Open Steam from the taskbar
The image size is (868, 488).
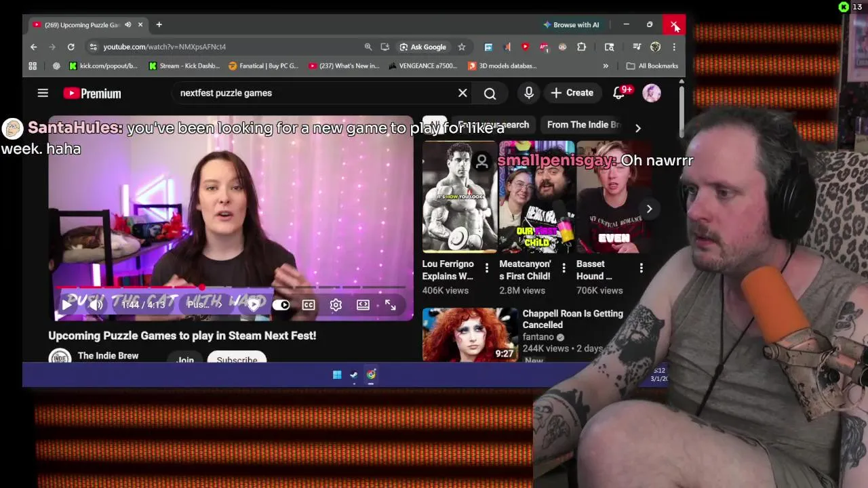[353, 375]
